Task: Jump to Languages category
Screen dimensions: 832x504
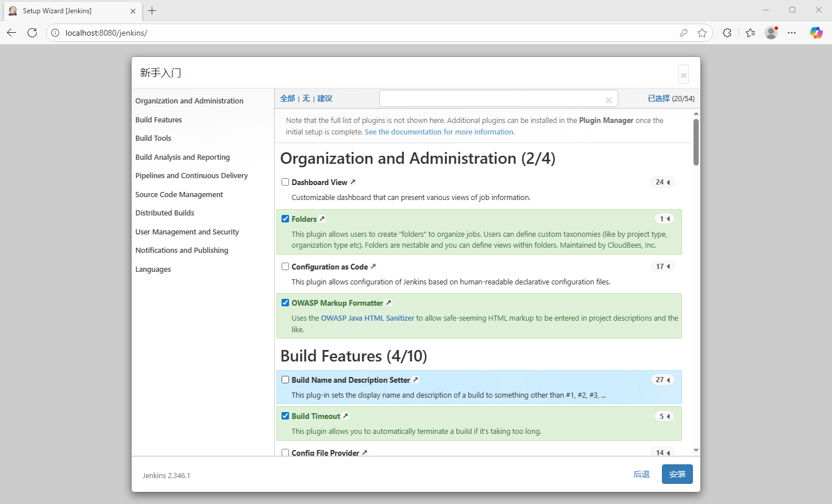Action: tap(153, 269)
